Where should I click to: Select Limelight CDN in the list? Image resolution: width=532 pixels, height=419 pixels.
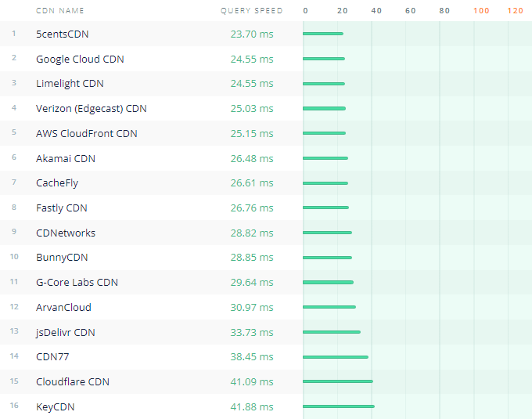[70, 84]
